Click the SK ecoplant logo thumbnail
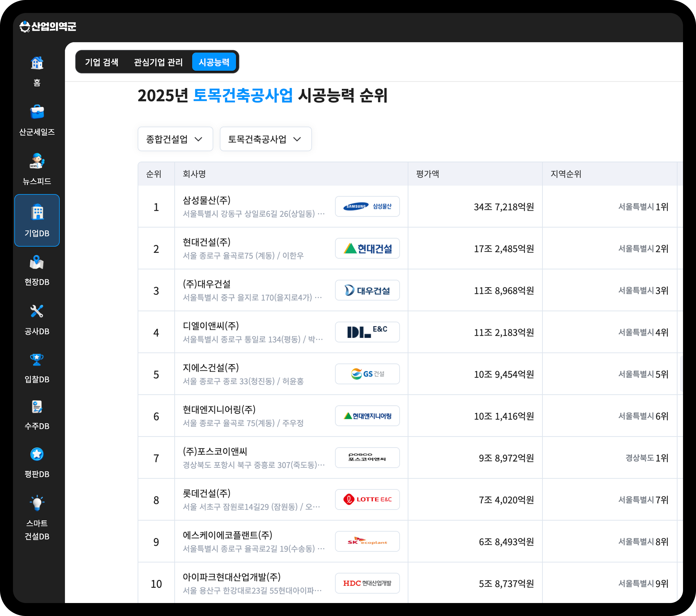The image size is (696, 616). coord(367,541)
